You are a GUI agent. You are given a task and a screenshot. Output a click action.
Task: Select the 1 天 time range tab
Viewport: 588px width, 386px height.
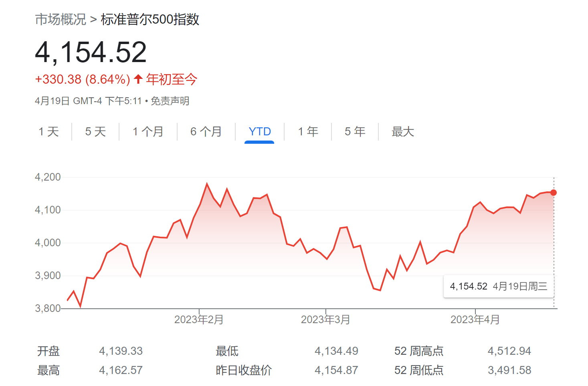(48, 131)
